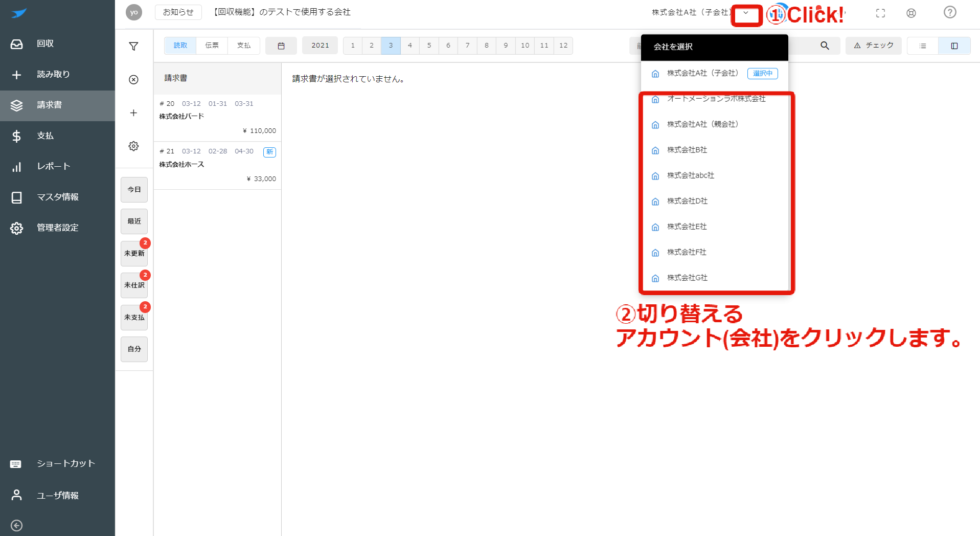Click the yo user avatar

(x=134, y=12)
